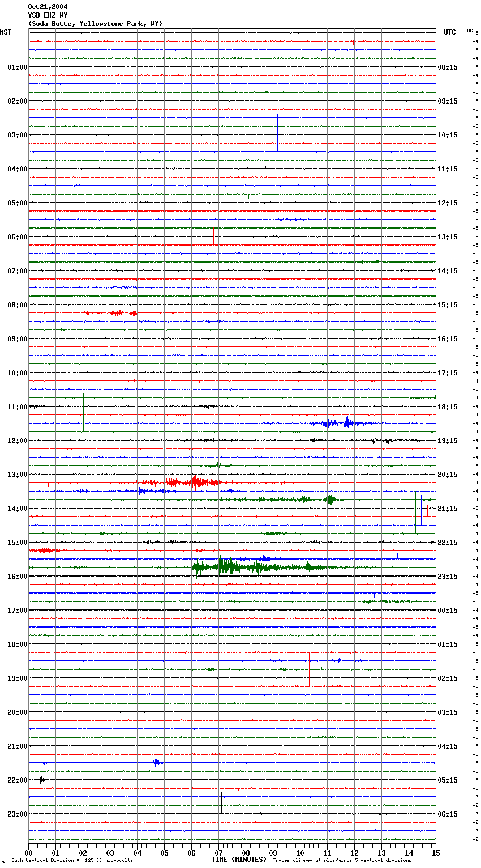The height and width of the screenshot is (868, 481).
Task: Select the 16:00 MST time label
Action: 18,577
